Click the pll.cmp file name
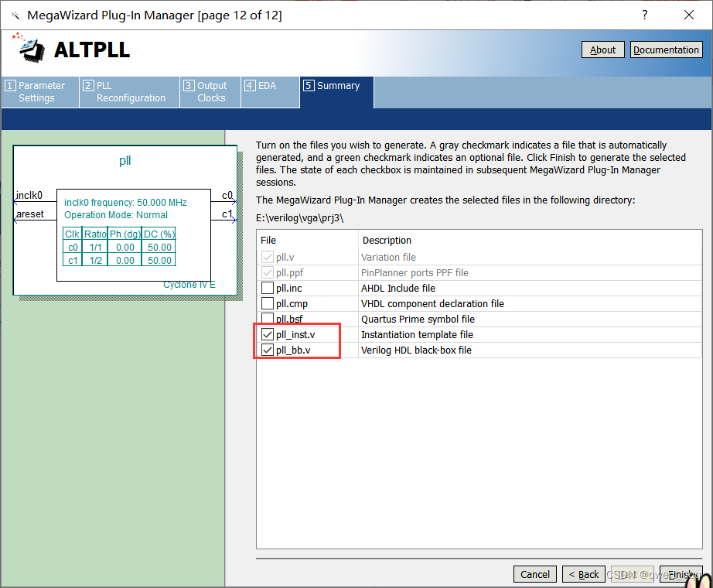The height and width of the screenshot is (588, 713). (292, 303)
